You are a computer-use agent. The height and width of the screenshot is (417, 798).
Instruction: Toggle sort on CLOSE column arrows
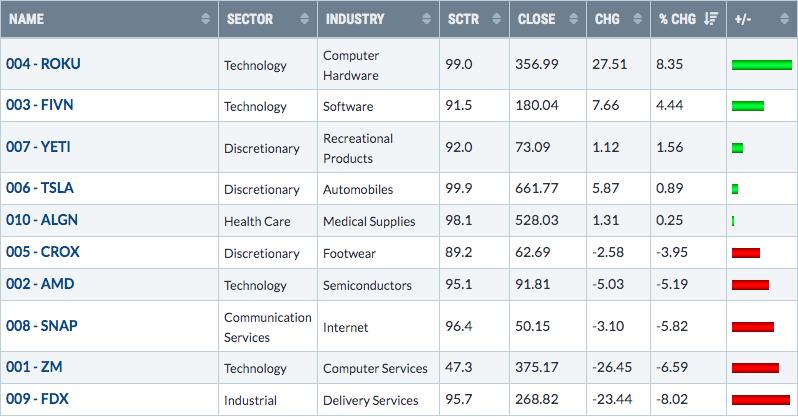pyautogui.click(x=574, y=19)
